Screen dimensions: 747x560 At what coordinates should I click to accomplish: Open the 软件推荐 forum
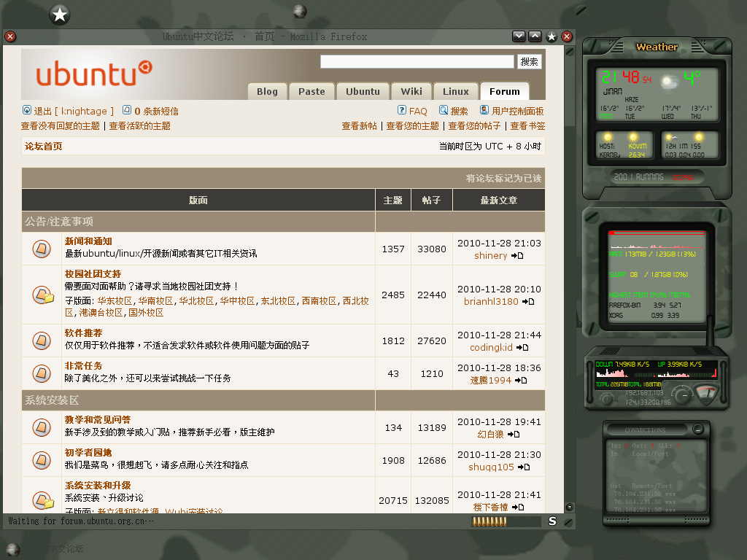point(84,332)
